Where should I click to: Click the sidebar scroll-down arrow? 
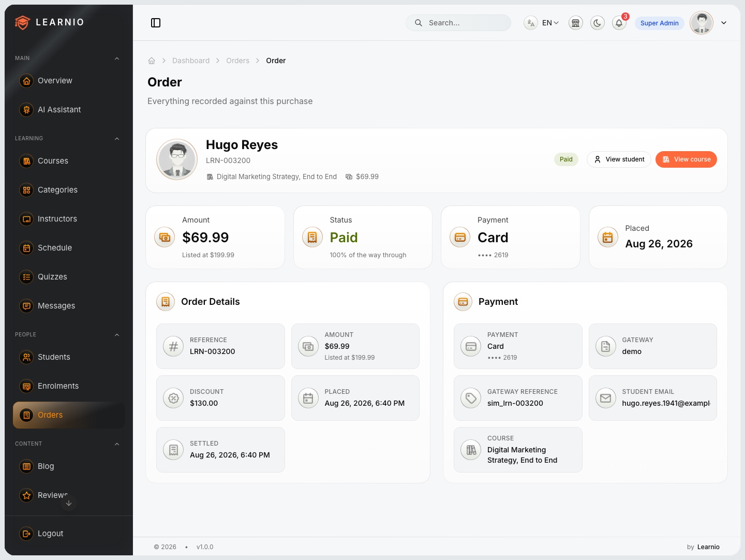coord(69,503)
